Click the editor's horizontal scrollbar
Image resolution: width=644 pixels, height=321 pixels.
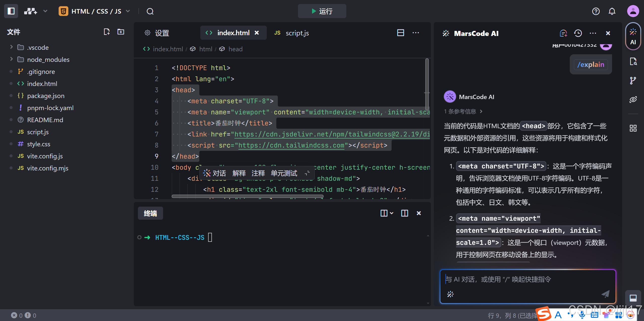[247, 196]
